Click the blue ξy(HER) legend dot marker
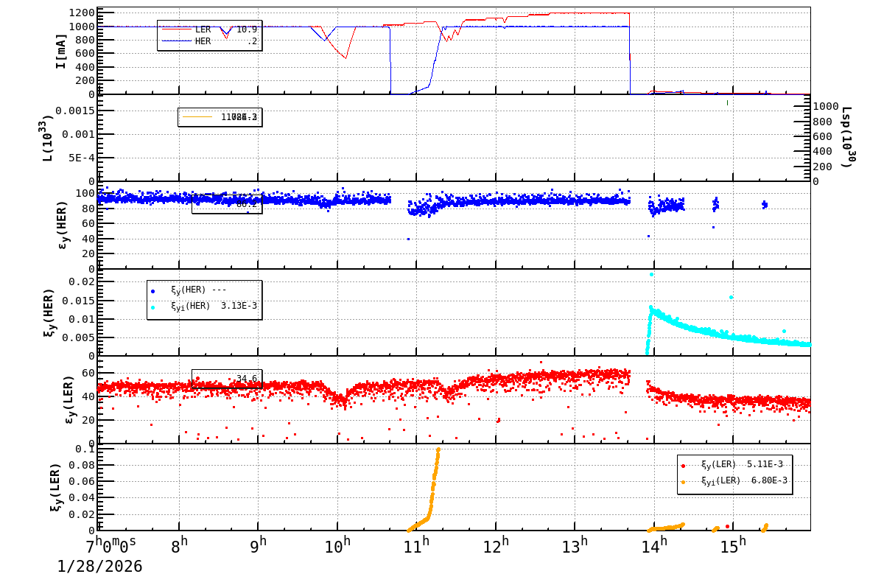The width and height of the screenshot is (884, 588). (152, 290)
